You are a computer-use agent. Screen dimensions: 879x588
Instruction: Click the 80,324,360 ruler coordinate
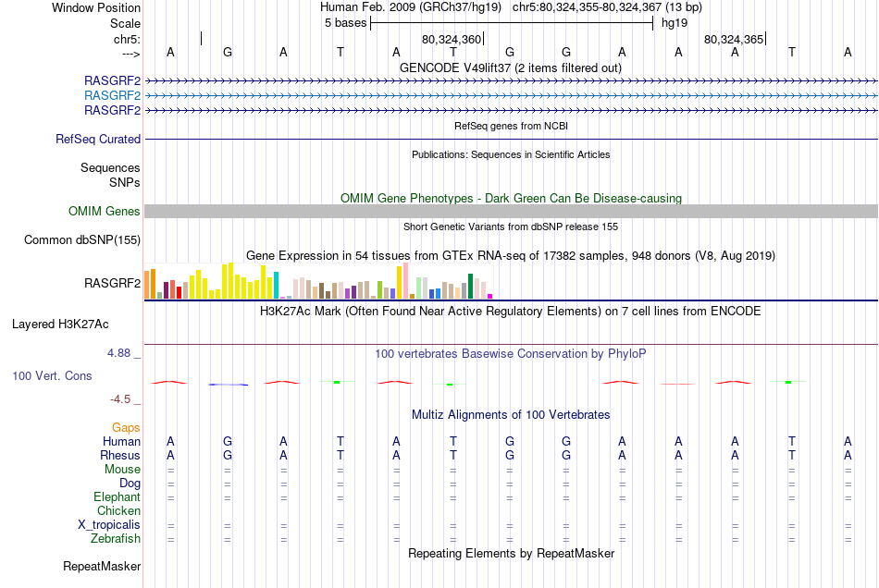click(452, 39)
